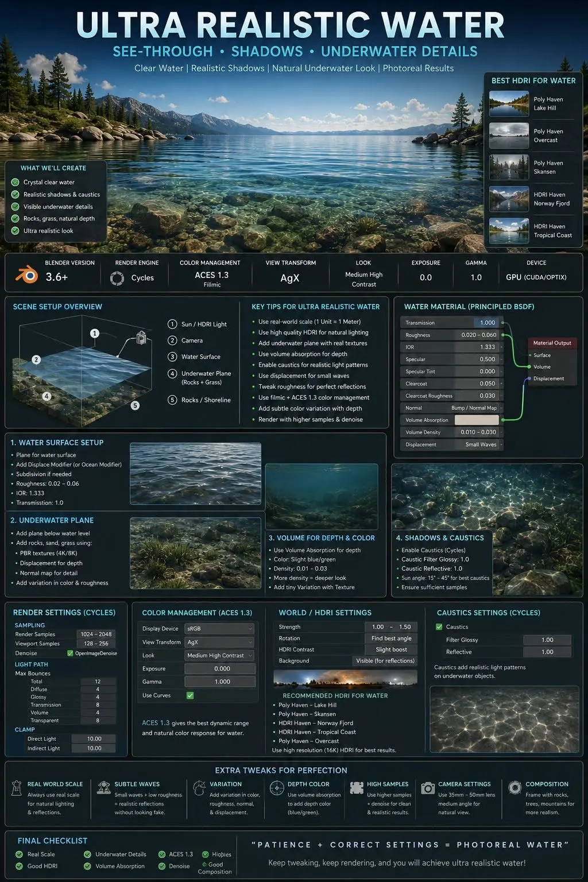
Task: Click the Blender logo icon
Action: pyautogui.click(x=26, y=276)
